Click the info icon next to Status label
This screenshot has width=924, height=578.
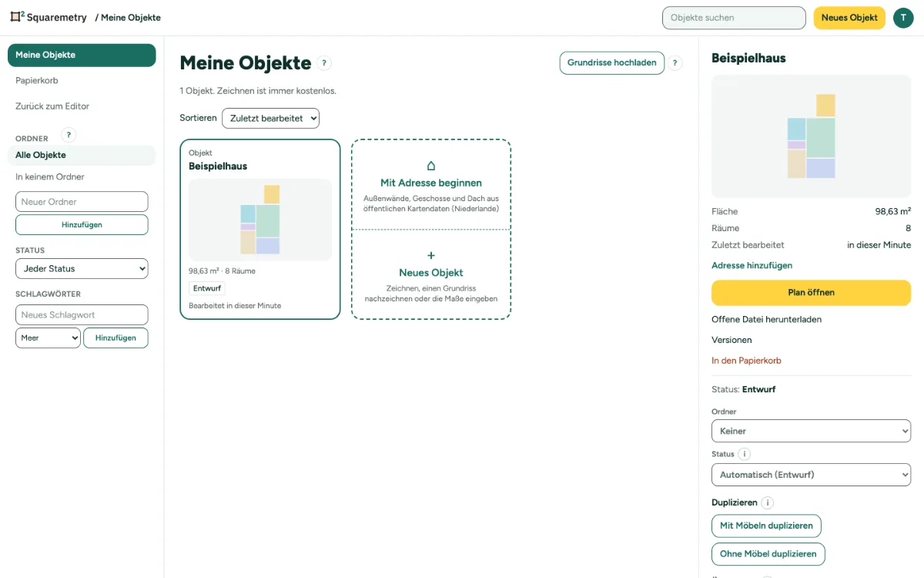(745, 454)
